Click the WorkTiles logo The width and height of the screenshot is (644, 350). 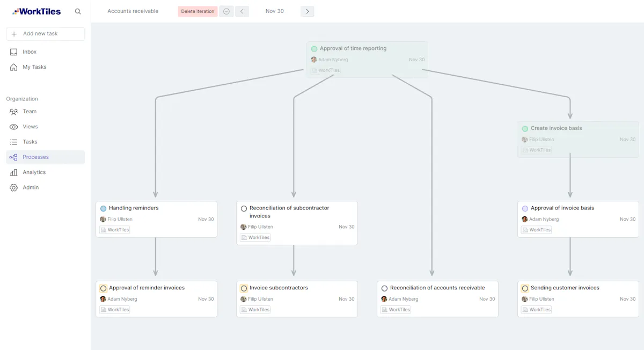(36, 11)
